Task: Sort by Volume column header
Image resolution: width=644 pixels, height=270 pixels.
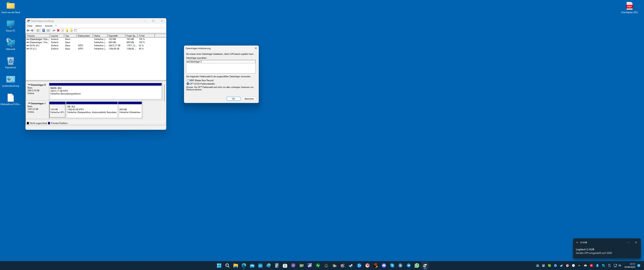Action: (x=38, y=36)
